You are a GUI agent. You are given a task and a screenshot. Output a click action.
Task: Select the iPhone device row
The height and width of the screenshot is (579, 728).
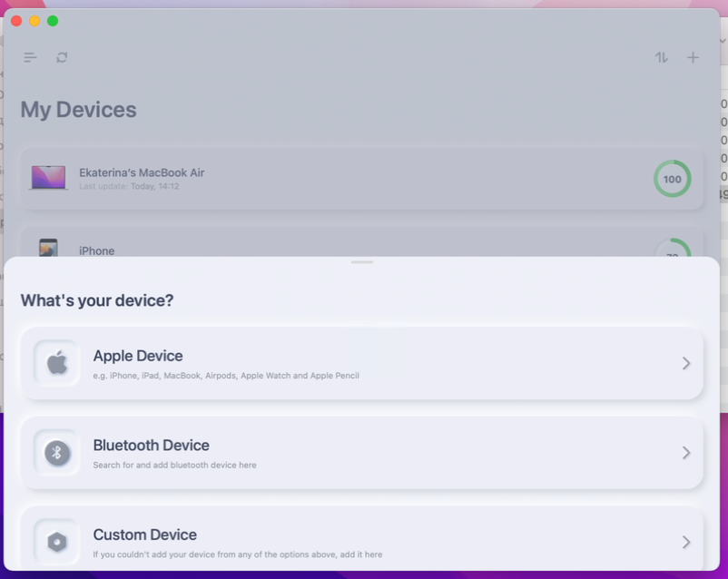(x=362, y=241)
